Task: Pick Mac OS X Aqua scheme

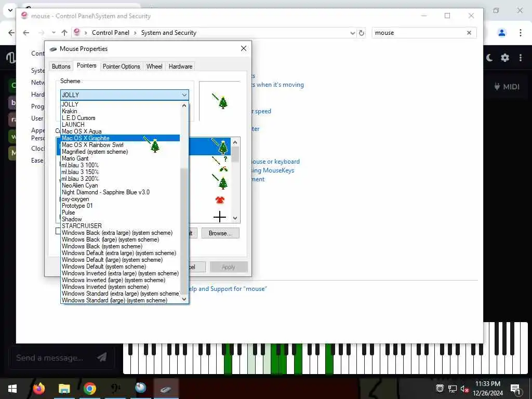Action: [121, 131]
